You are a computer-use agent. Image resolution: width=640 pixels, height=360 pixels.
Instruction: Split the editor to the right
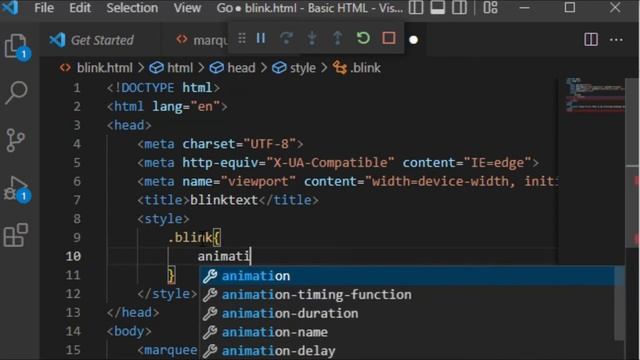point(591,40)
